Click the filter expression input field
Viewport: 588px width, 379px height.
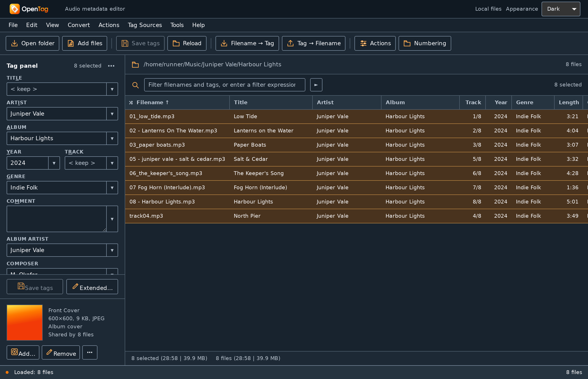click(x=225, y=85)
